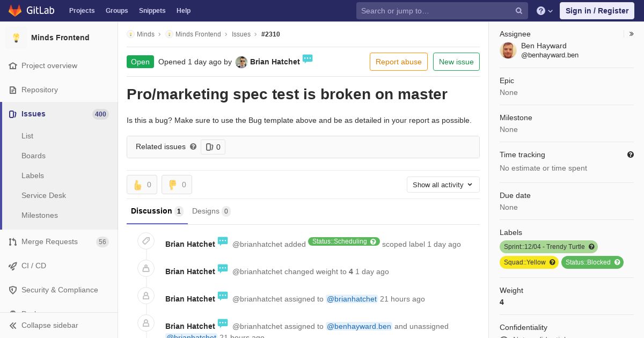Viewport: 644px width, 338px height.
Task: Give a thumbs down reaction
Action: (177, 185)
